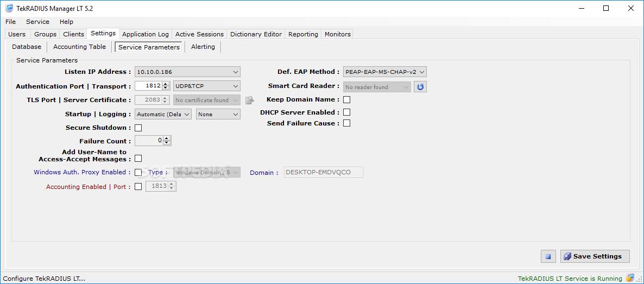The width and height of the screenshot is (644, 284).
Task: Click the Authentication Port stepper arrows
Action: [166, 86]
